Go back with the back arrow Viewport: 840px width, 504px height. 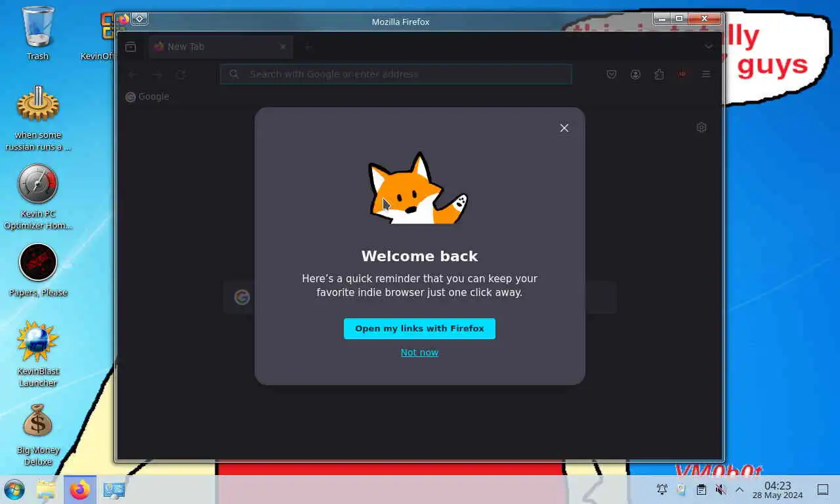click(x=133, y=75)
